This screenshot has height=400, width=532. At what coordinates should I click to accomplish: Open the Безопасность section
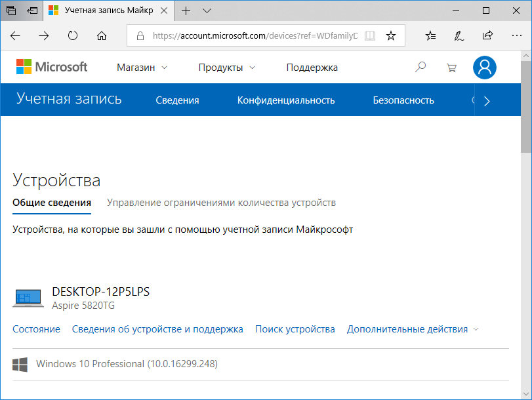click(x=403, y=100)
